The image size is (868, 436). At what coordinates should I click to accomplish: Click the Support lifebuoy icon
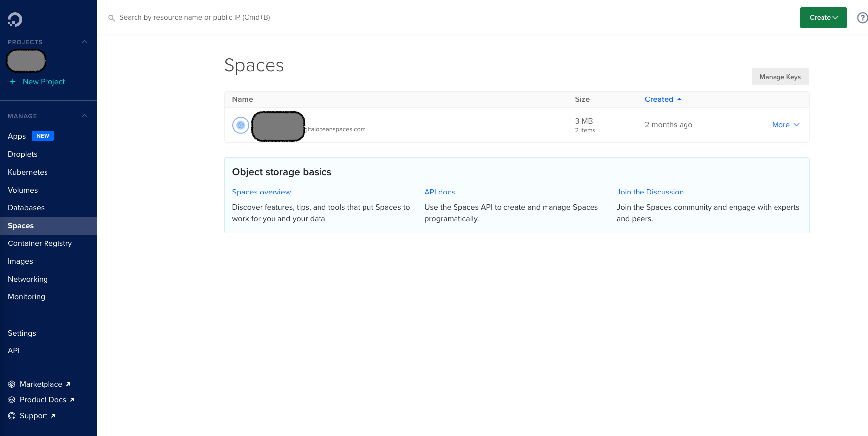12,416
